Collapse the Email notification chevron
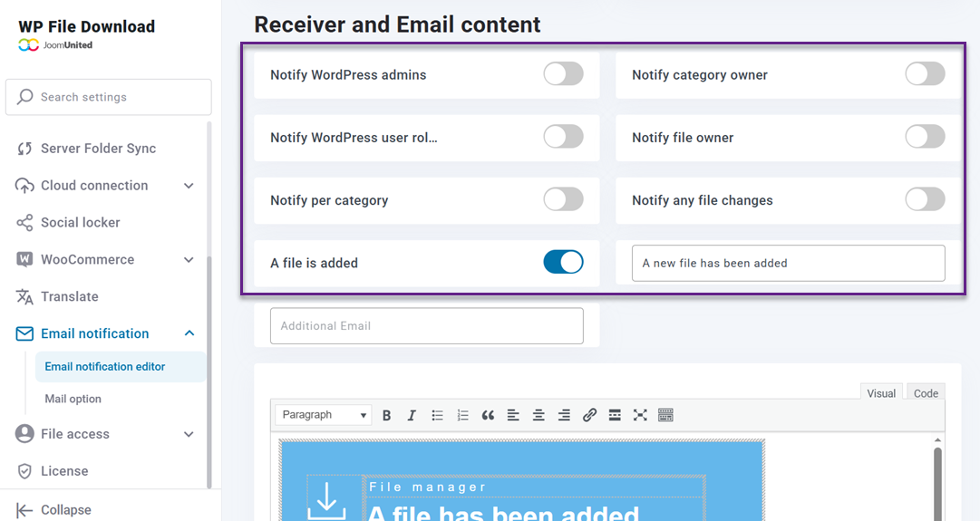Viewport: 980px width, 521px height. (x=189, y=333)
